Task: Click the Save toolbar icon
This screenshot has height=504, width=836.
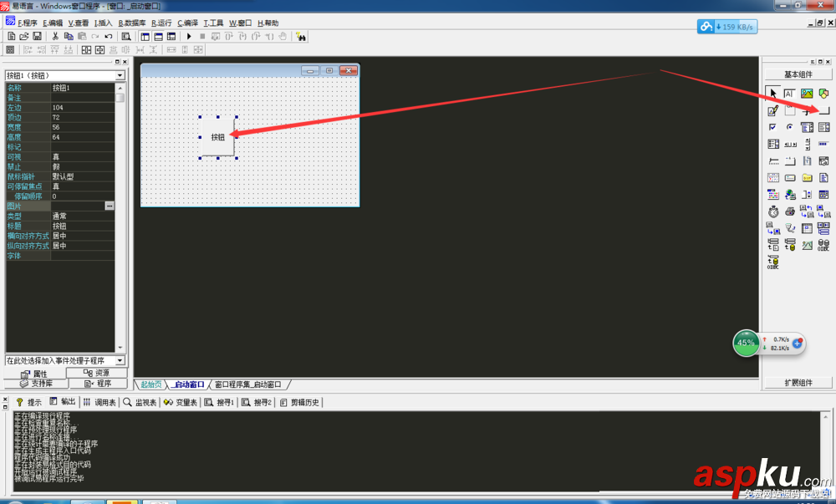Action: [37, 36]
